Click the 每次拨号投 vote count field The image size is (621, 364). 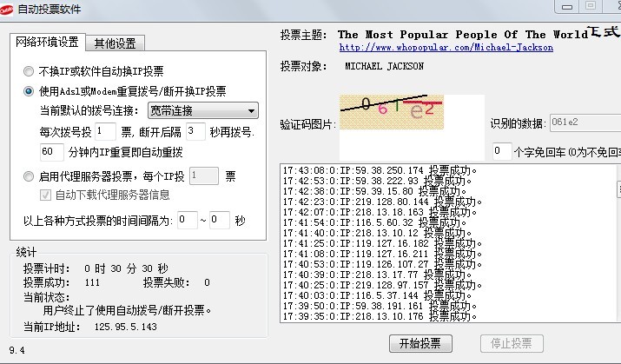[x=105, y=131]
